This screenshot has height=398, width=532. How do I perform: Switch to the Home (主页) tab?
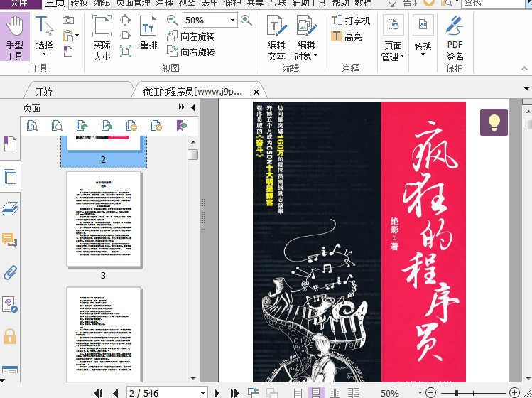(55, 4)
